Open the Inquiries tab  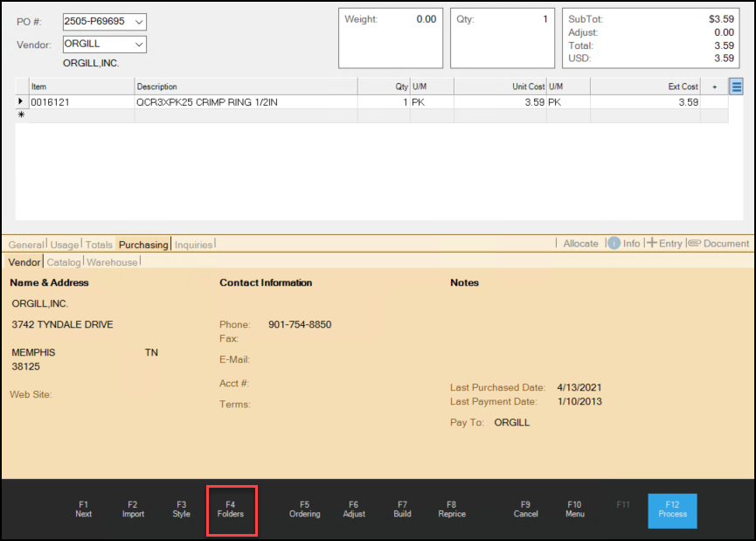(x=193, y=245)
